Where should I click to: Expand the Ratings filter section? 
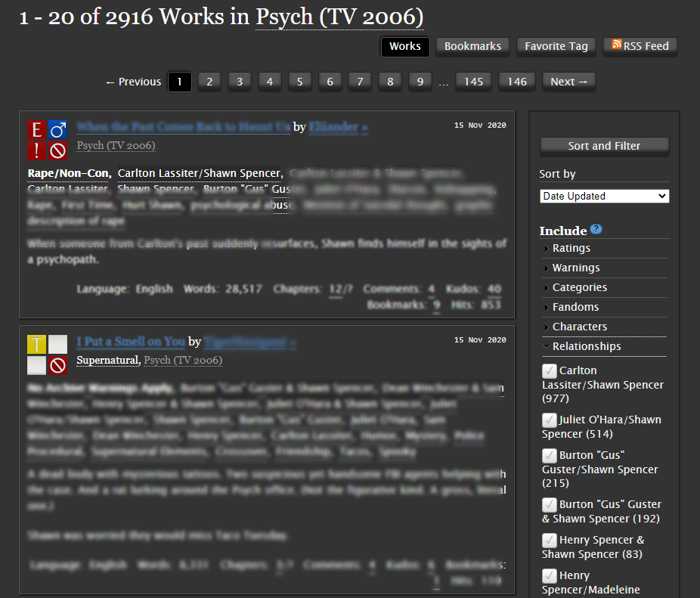coord(571,248)
